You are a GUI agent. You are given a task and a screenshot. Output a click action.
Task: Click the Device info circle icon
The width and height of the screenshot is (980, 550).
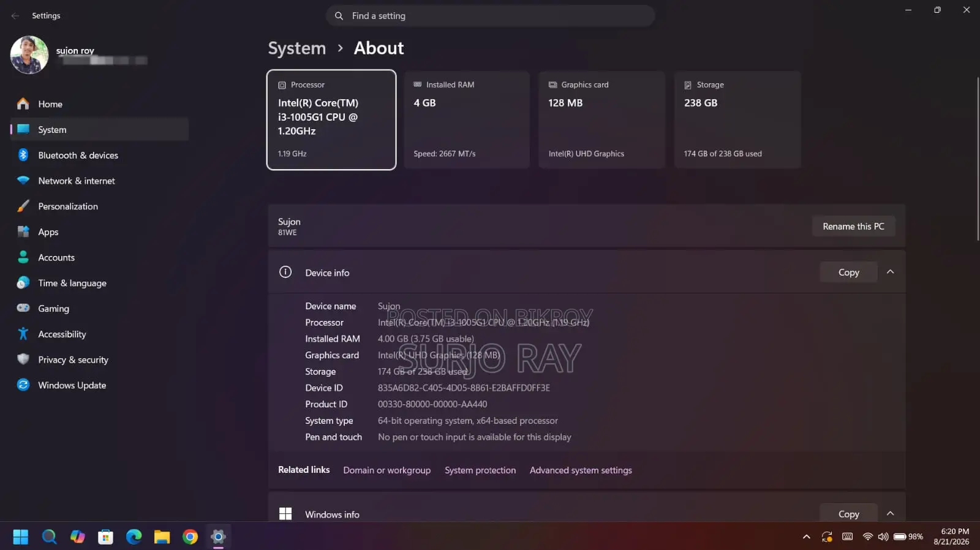tap(285, 272)
